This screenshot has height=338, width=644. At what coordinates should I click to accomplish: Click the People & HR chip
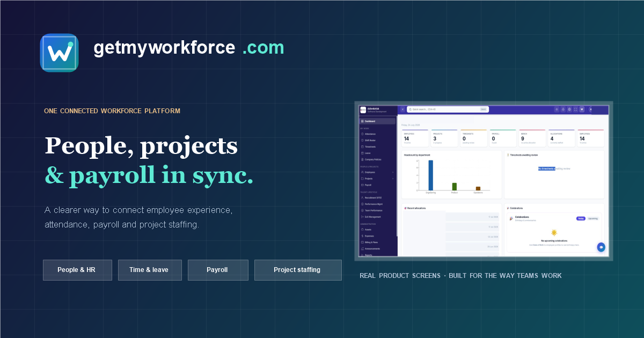pyautogui.click(x=77, y=270)
